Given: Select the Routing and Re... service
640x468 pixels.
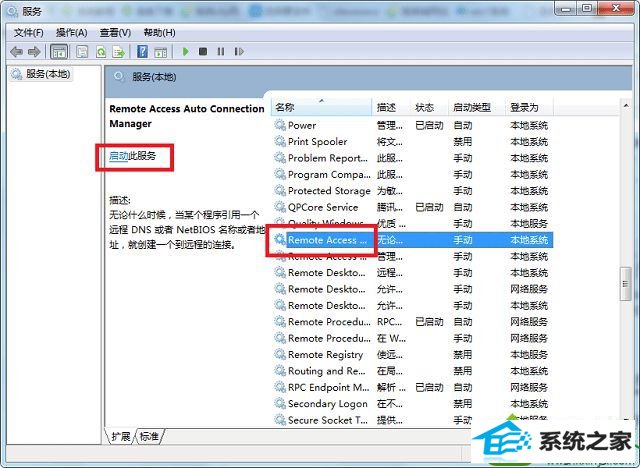Looking at the screenshot, I should (412, 371).
